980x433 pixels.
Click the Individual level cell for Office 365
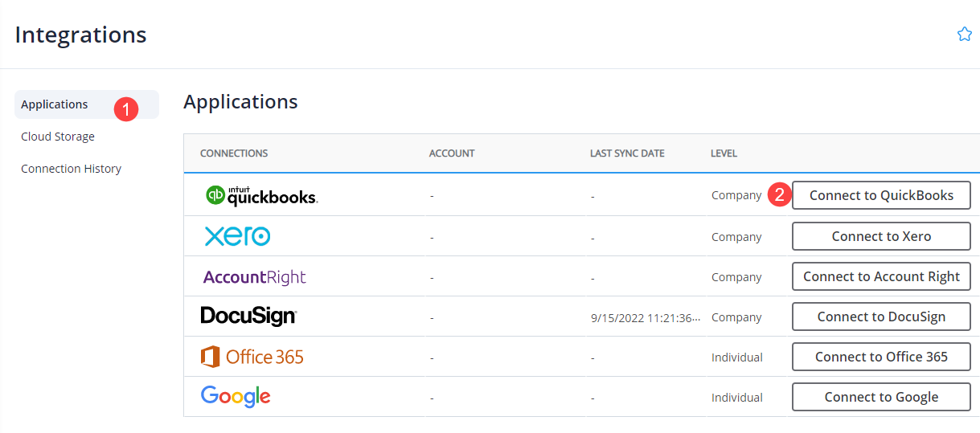click(737, 357)
